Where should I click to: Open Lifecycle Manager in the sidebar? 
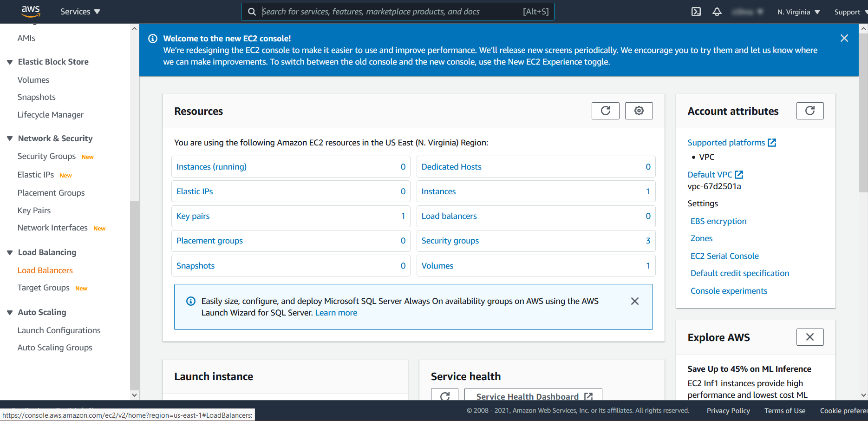51,115
